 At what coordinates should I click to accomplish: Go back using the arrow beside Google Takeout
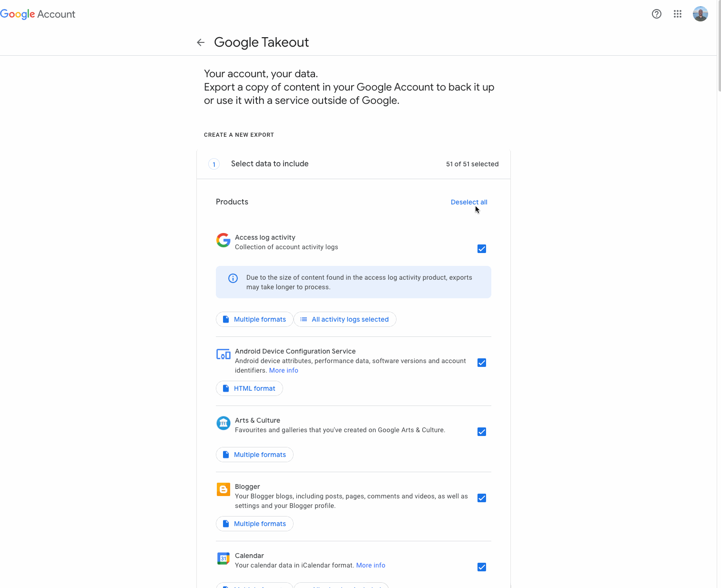(x=201, y=42)
